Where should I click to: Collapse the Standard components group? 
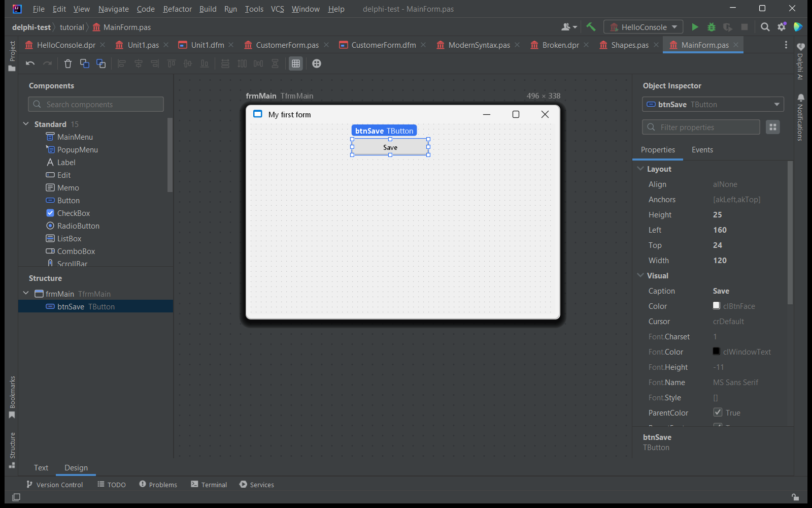coord(26,124)
